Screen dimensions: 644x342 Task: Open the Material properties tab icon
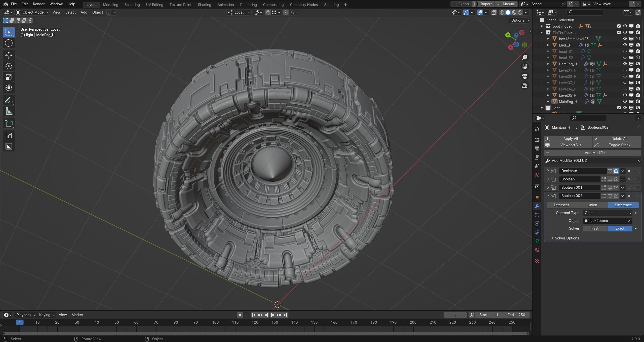tap(537, 250)
